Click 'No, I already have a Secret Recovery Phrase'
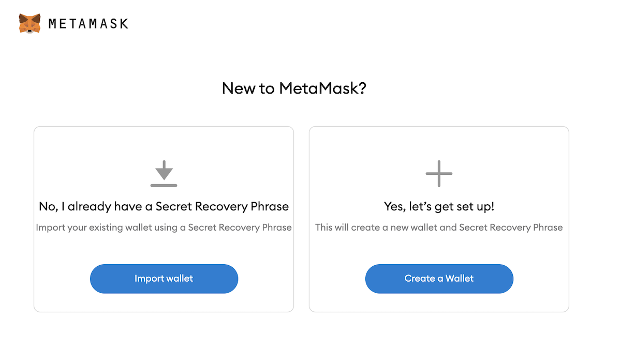This screenshot has width=621, height=364. (164, 206)
